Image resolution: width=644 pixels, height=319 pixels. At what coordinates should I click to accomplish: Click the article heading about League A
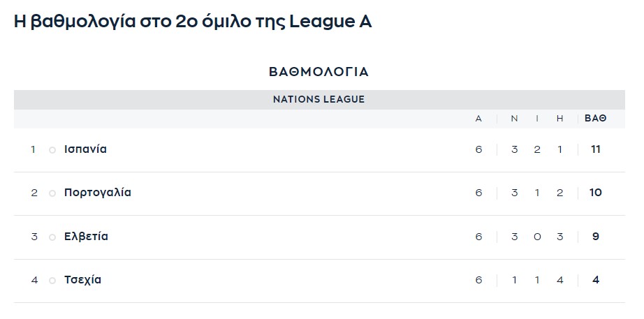[193, 22]
